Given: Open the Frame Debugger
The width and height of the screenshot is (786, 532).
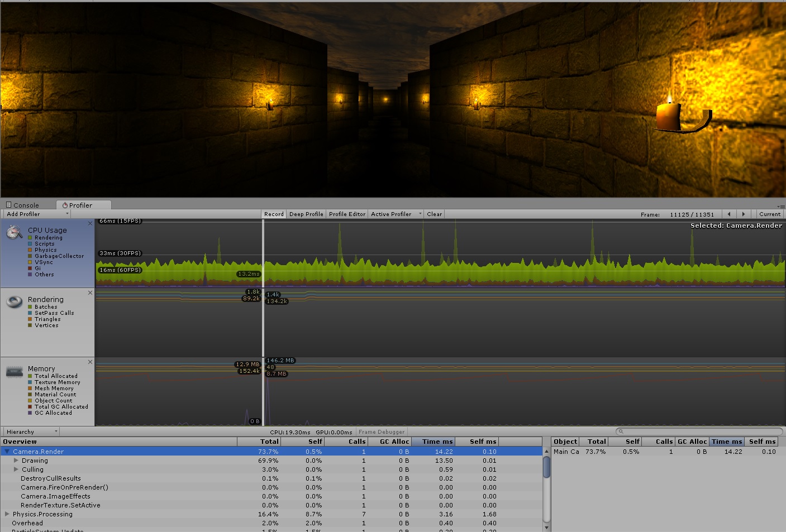Looking at the screenshot, I should coord(382,432).
